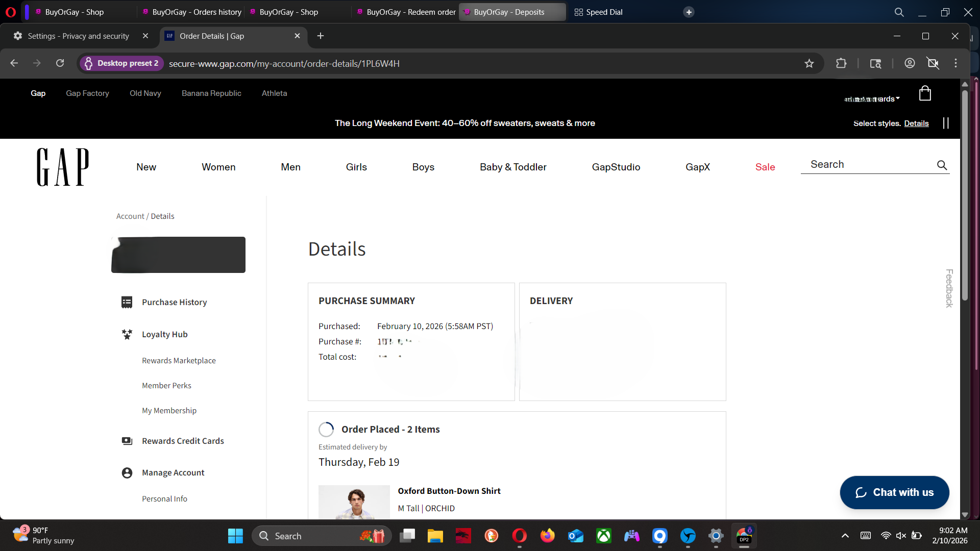Viewport: 980px width, 551px height.
Task: Click the search magnifier icon on Gap
Action: click(942, 165)
